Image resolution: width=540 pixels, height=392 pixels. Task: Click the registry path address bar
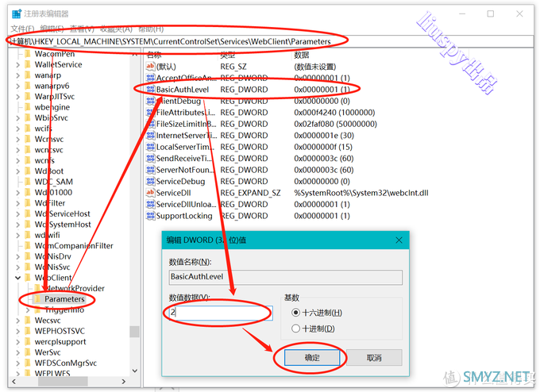tap(271, 41)
